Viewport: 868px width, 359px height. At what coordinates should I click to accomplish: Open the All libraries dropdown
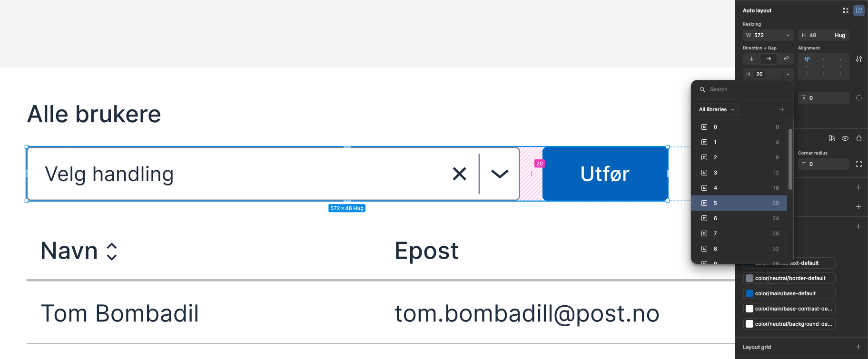[717, 109]
